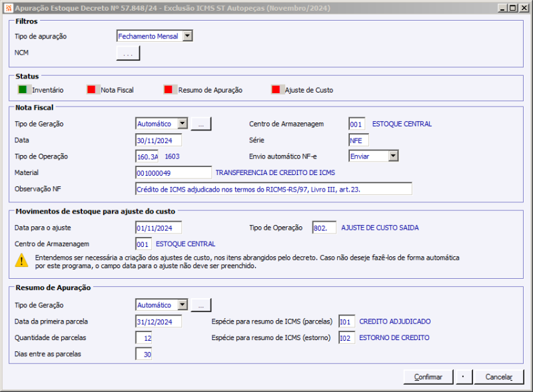Click the Quantidade de parcelas field
Image resolution: width=533 pixels, height=392 pixels.
[143, 338]
